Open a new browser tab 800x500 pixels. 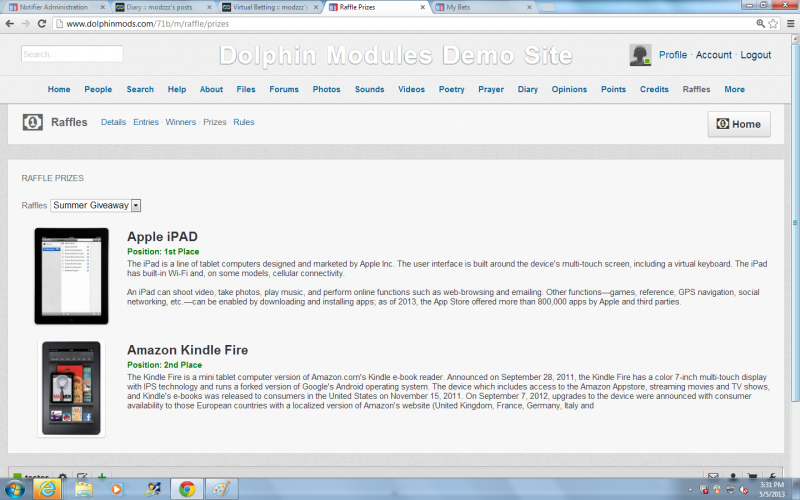tap(547, 7)
